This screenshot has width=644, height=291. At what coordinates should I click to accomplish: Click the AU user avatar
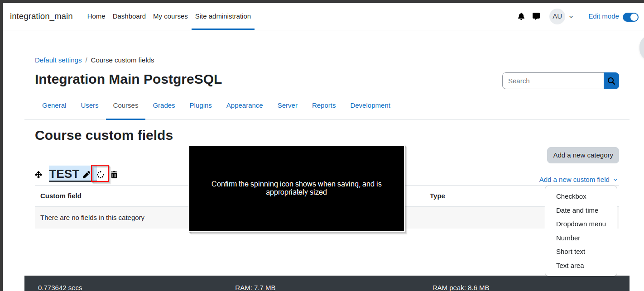click(x=557, y=16)
